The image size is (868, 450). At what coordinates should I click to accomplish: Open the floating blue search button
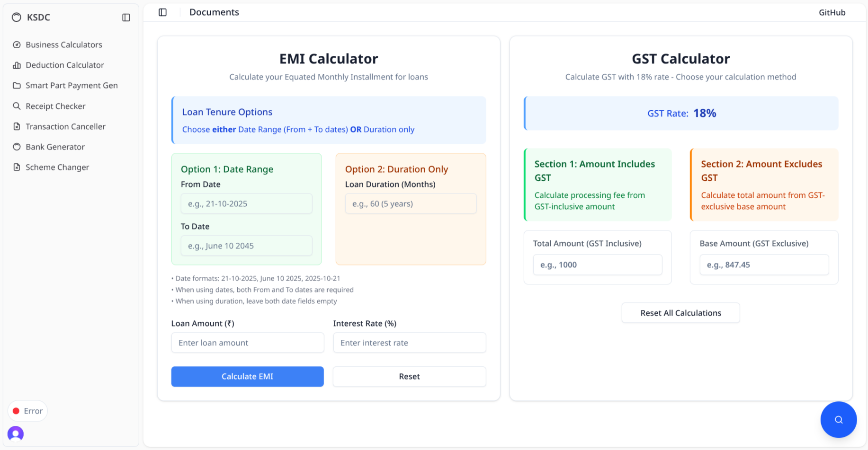(839, 420)
